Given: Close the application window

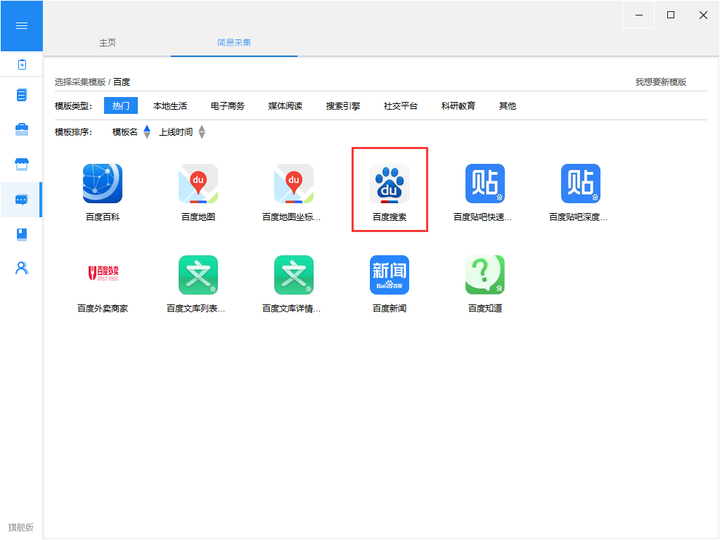Looking at the screenshot, I should point(703,15).
